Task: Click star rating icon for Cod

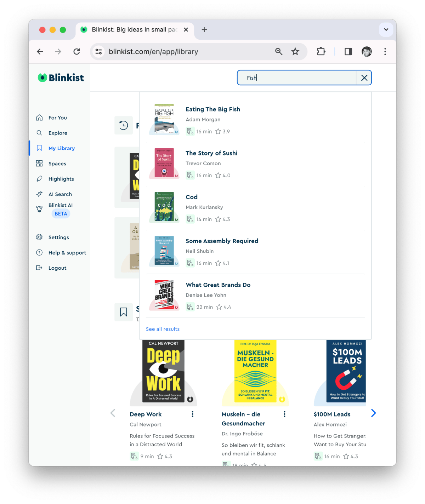Action: (x=218, y=219)
